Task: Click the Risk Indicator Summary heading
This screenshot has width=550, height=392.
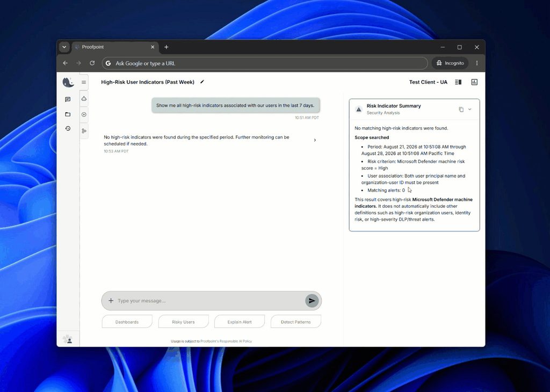Action: [x=394, y=106]
